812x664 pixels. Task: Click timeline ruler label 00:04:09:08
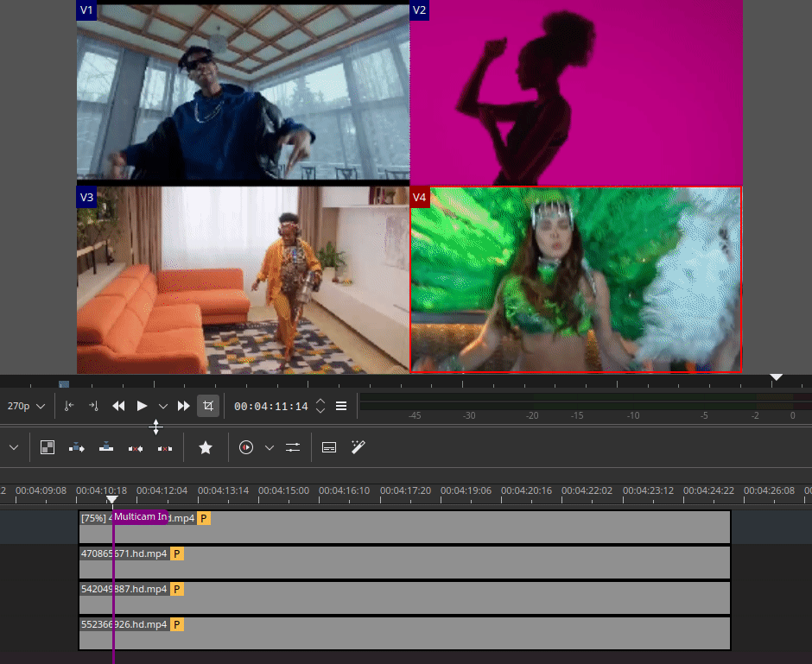click(41, 490)
